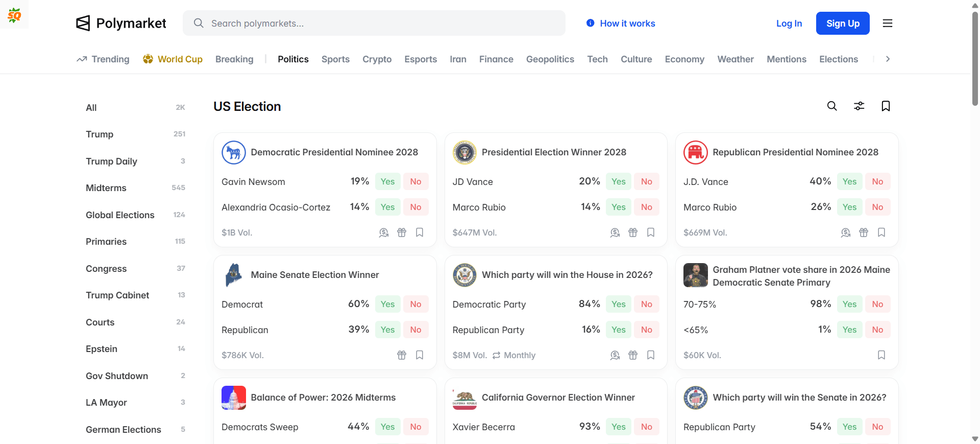The width and height of the screenshot is (980, 444).
Task: Buy Yes on Democrat in Maine Senate
Action: (x=387, y=304)
